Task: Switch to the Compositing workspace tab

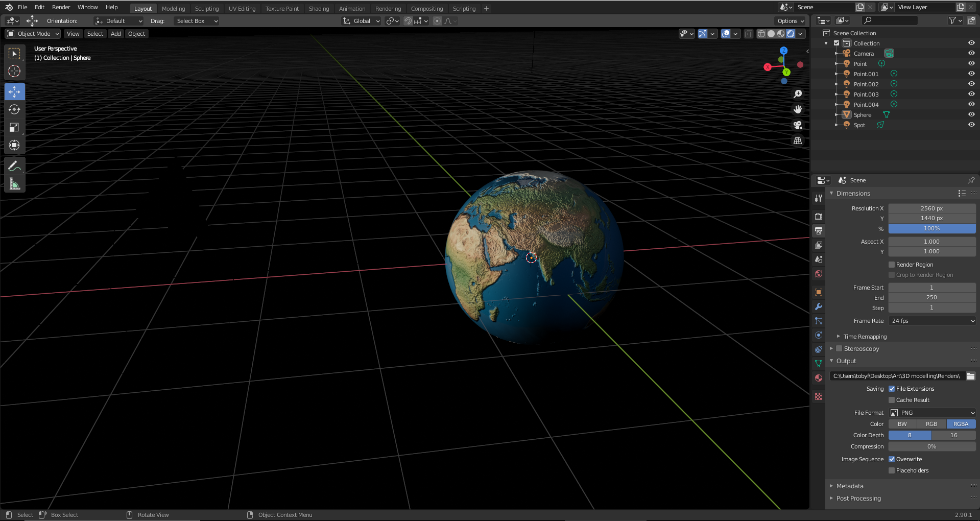Action: 427,9
